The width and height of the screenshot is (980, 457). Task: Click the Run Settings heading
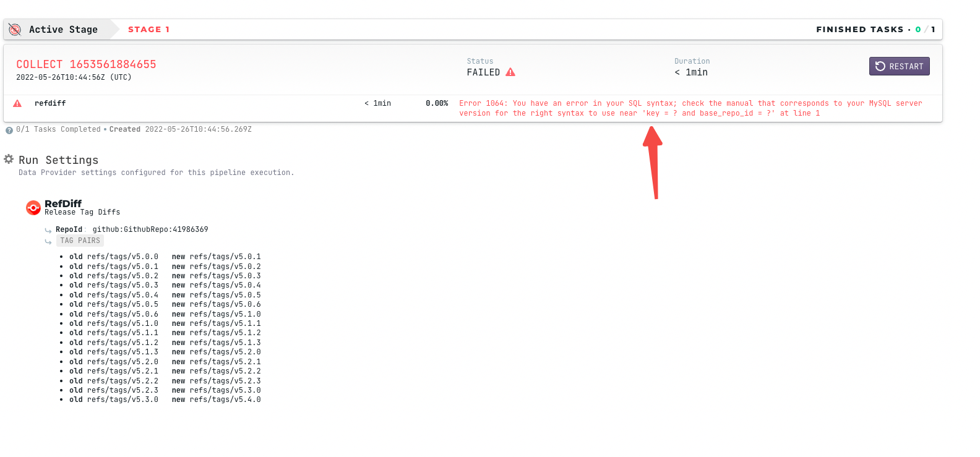tap(58, 160)
